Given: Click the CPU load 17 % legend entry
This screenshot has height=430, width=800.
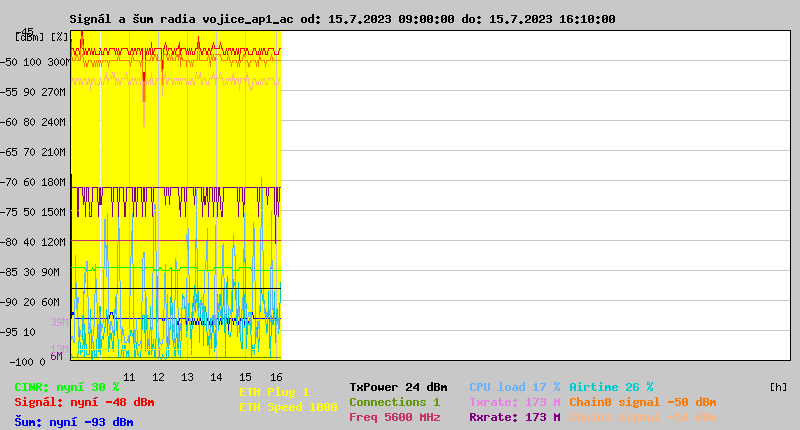Looking at the screenshot, I should [x=515, y=387].
